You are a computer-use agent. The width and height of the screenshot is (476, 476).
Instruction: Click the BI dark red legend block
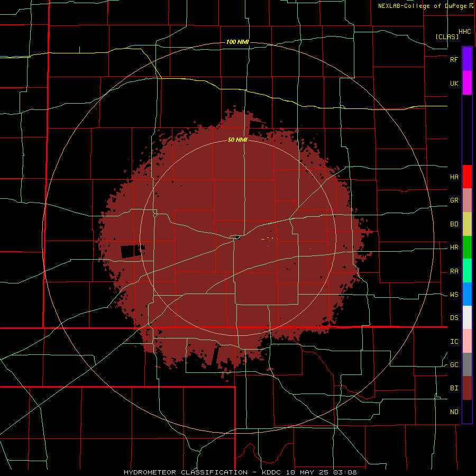point(467,388)
